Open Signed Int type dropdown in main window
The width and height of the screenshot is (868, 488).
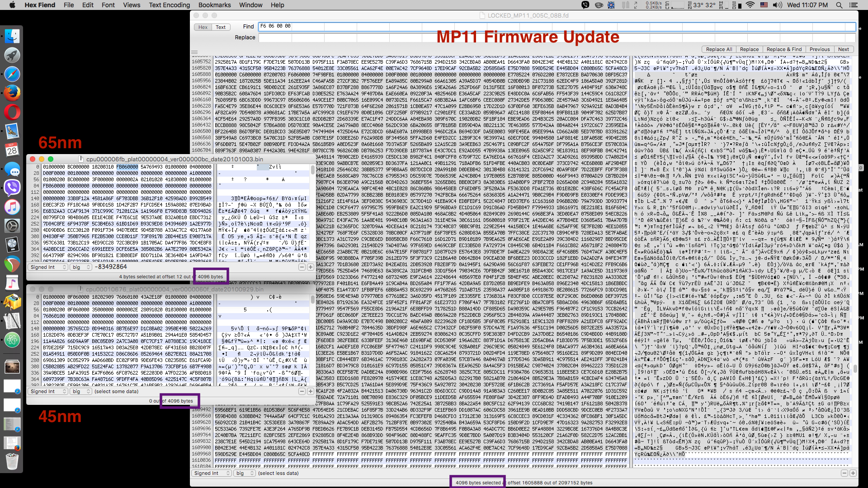point(212,473)
